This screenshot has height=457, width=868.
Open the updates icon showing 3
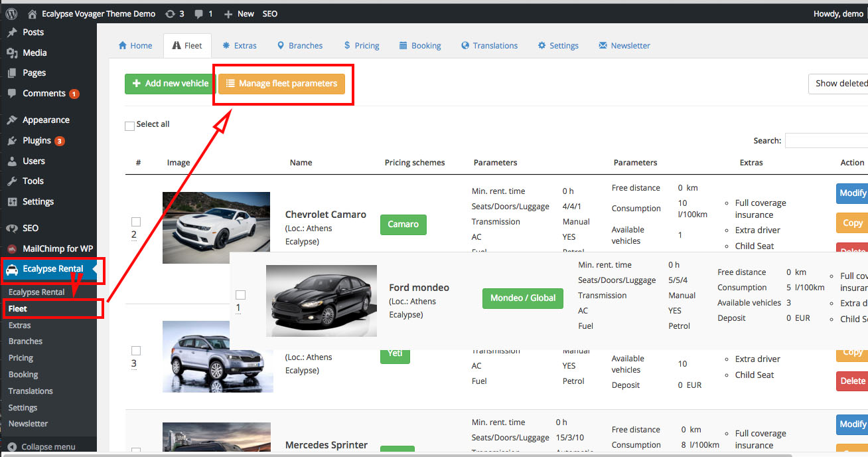pos(171,13)
